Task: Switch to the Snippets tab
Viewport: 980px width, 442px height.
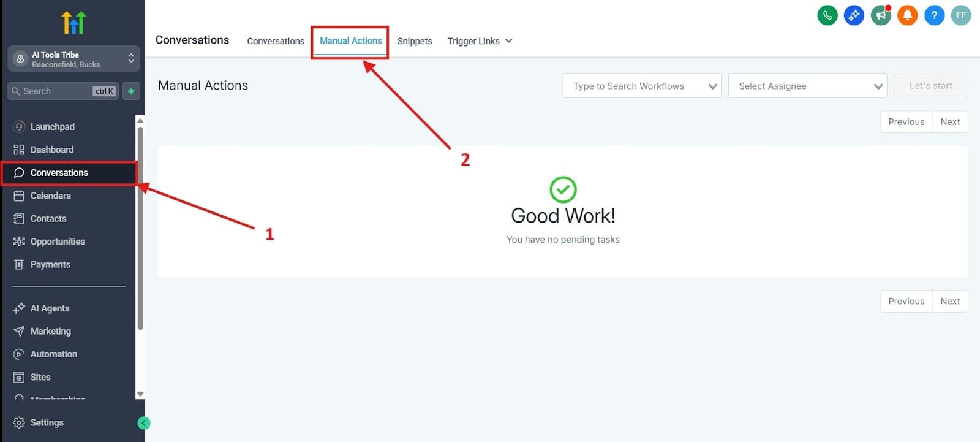Action: (415, 41)
